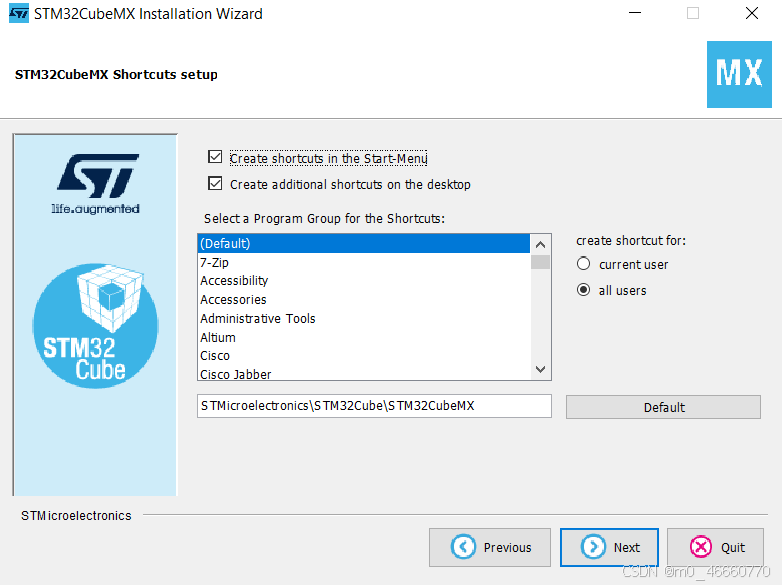Click the blue MX logo
Viewport: 782px width, 585px height.
point(739,74)
